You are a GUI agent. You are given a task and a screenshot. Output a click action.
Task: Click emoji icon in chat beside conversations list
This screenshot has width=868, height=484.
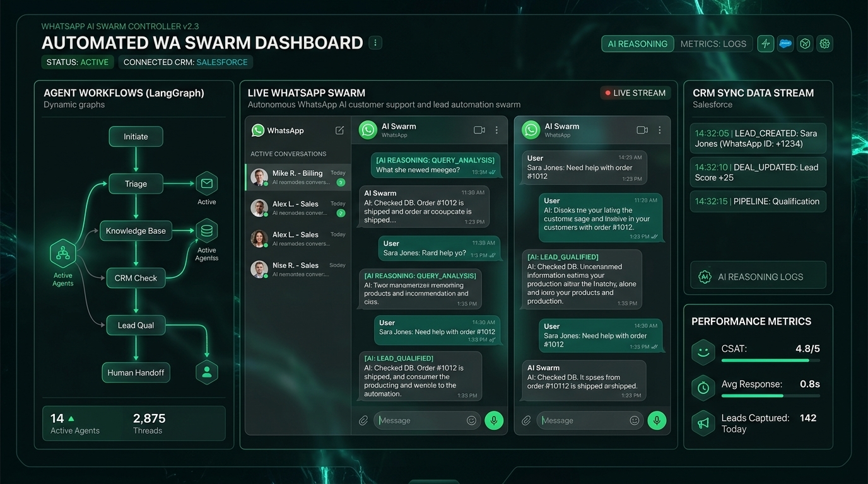pos(471,420)
